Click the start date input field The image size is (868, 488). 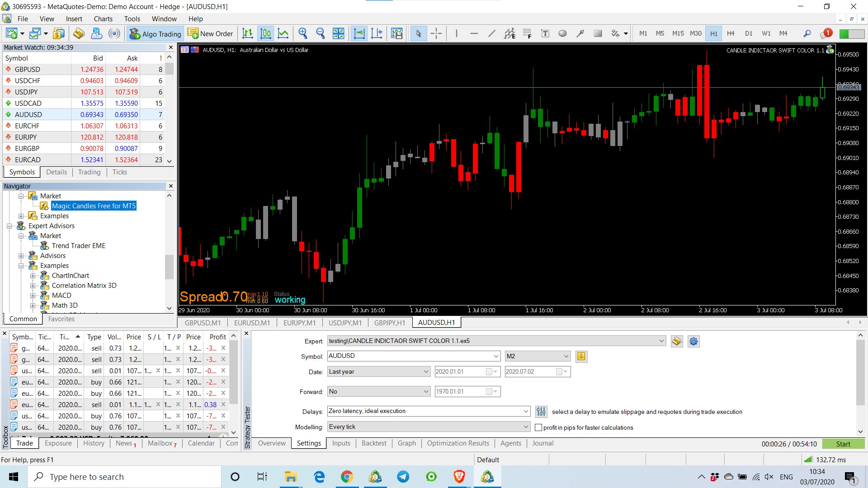click(467, 371)
